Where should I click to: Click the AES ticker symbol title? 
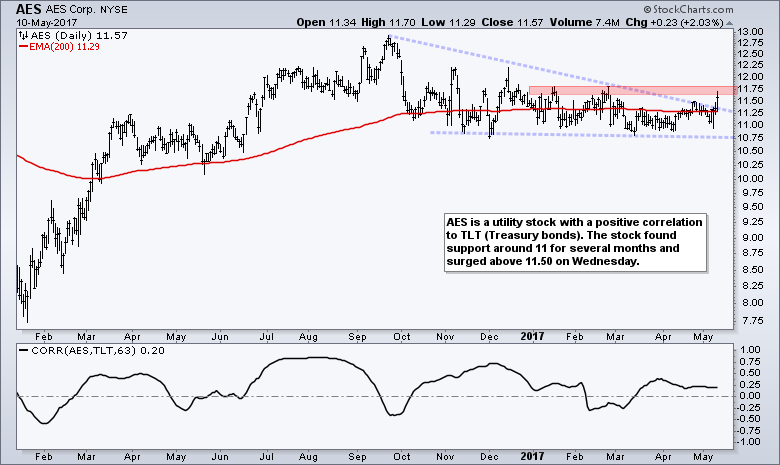29,9
